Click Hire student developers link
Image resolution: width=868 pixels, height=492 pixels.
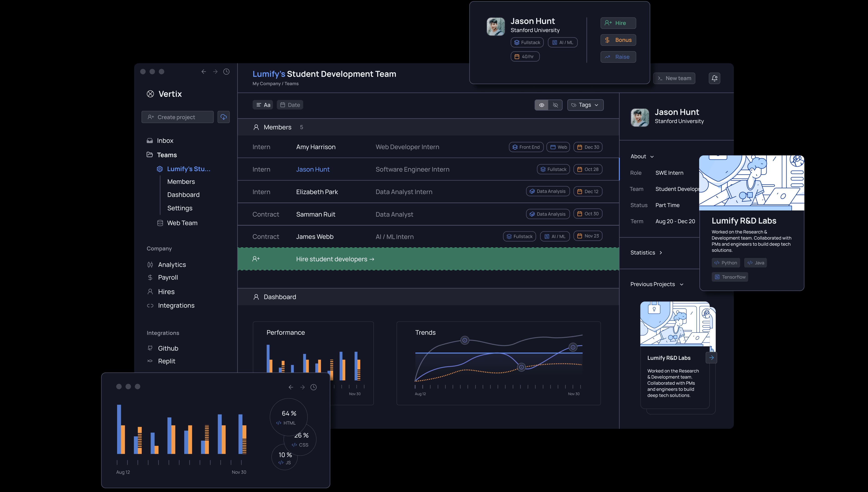[x=335, y=259]
